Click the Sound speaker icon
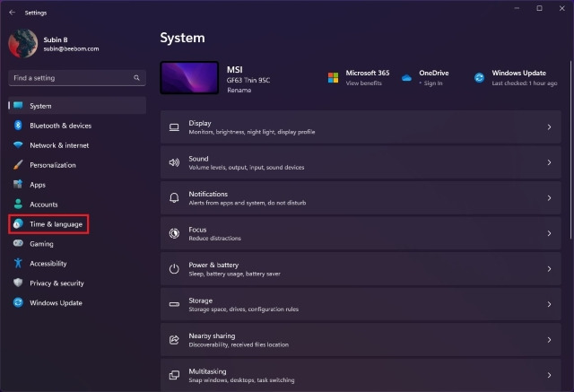574x392 pixels. (174, 162)
